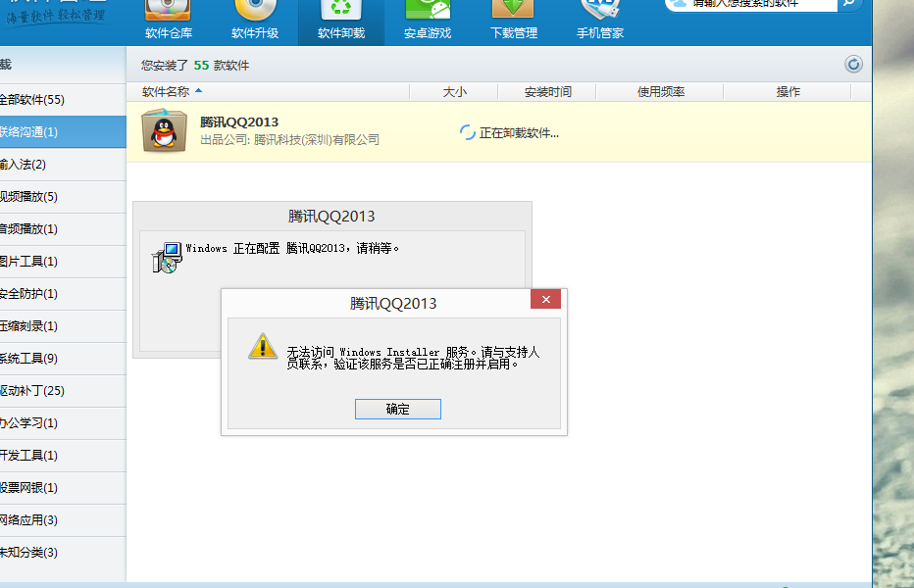Sort list by 使用频率 column

click(660, 91)
